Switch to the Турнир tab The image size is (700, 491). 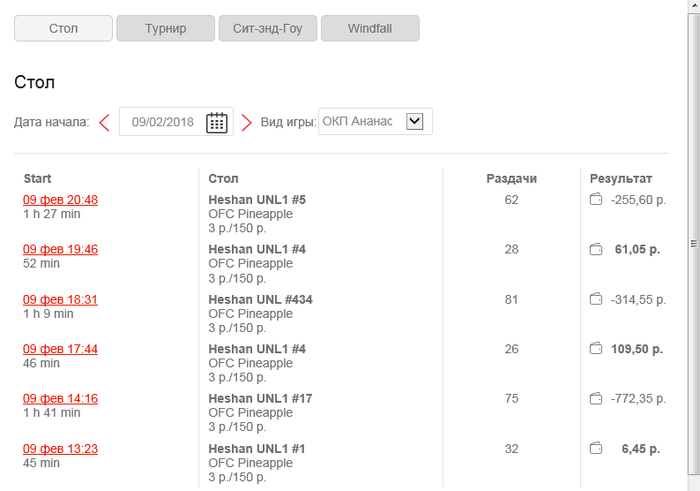coord(165,28)
